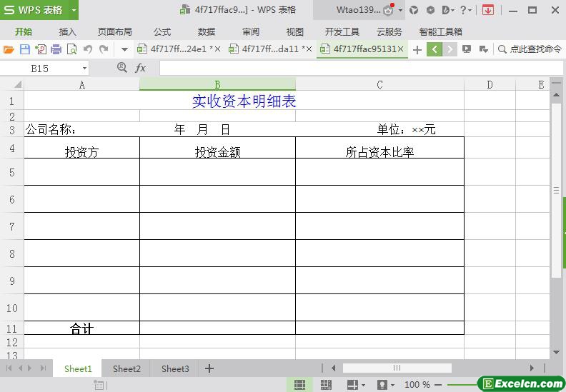566x392 pixels.
Task: Open the 页面布局 ribbon tab
Action: coord(115,31)
